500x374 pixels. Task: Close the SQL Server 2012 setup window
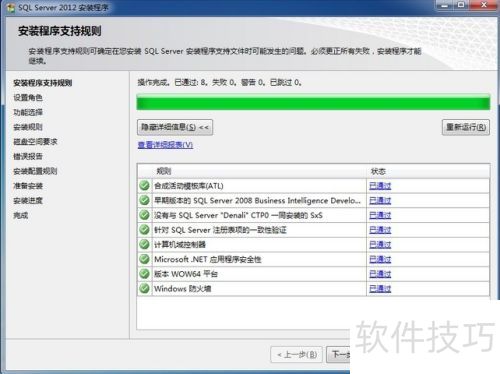[x=484, y=5]
